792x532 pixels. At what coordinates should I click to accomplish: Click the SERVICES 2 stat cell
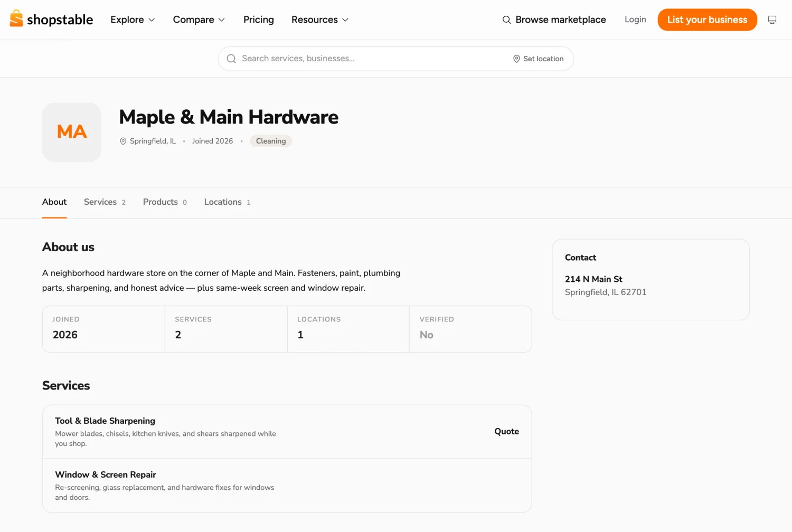[x=226, y=329]
